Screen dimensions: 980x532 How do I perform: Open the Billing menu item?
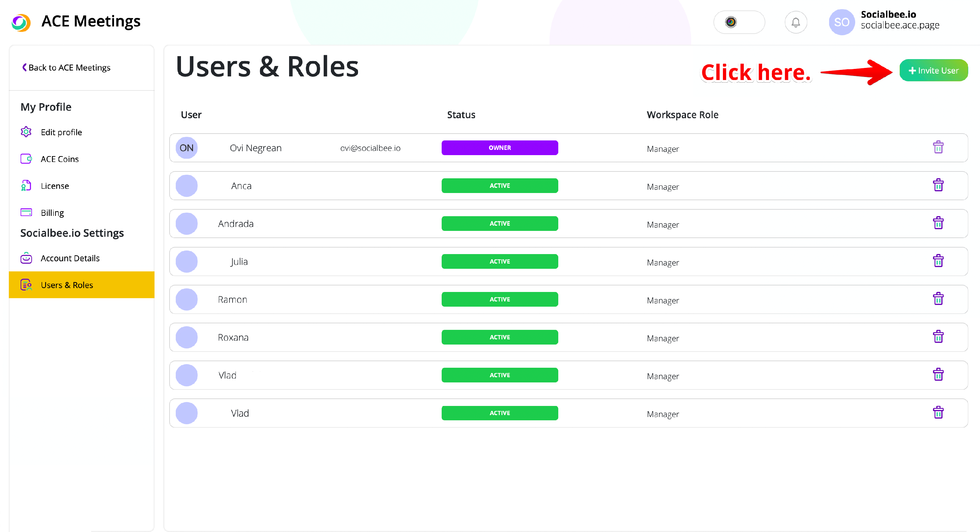click(52, 213)
